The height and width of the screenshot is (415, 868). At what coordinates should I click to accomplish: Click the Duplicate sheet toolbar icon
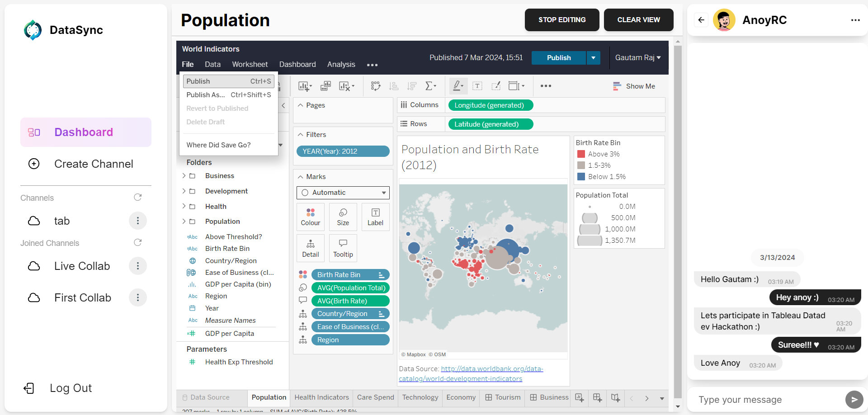coord(325,86)
